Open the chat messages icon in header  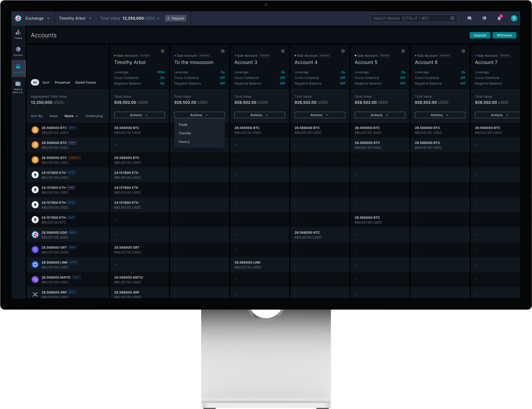tap(469, 18)
